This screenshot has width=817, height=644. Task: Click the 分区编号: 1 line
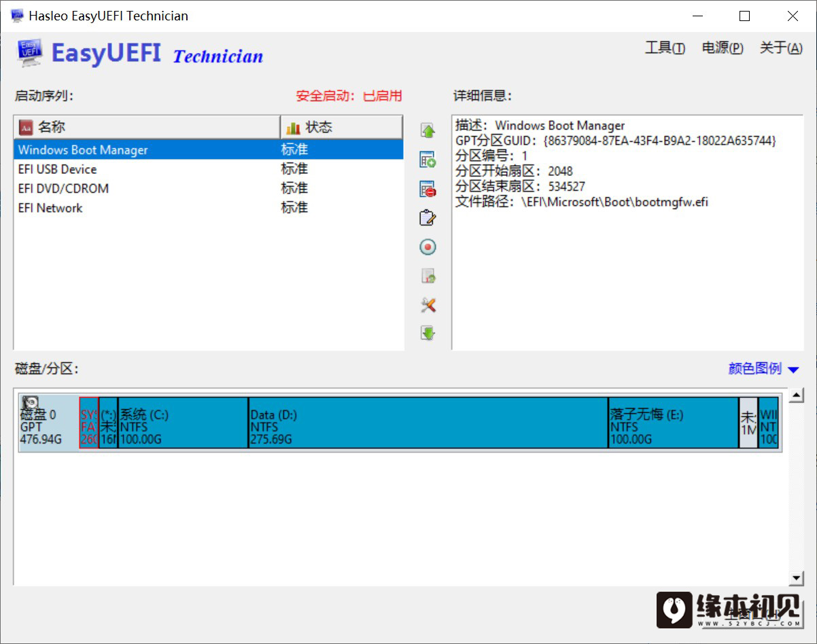[x=491, y=156]
